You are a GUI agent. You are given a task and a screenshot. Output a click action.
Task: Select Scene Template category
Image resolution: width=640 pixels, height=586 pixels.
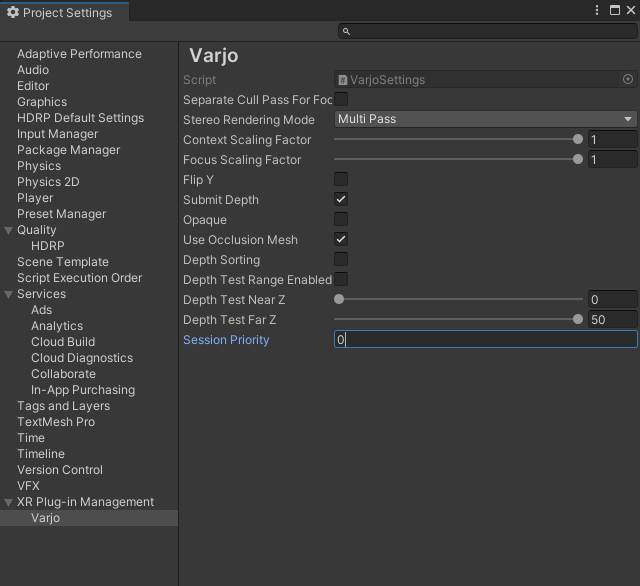(63, 262)
